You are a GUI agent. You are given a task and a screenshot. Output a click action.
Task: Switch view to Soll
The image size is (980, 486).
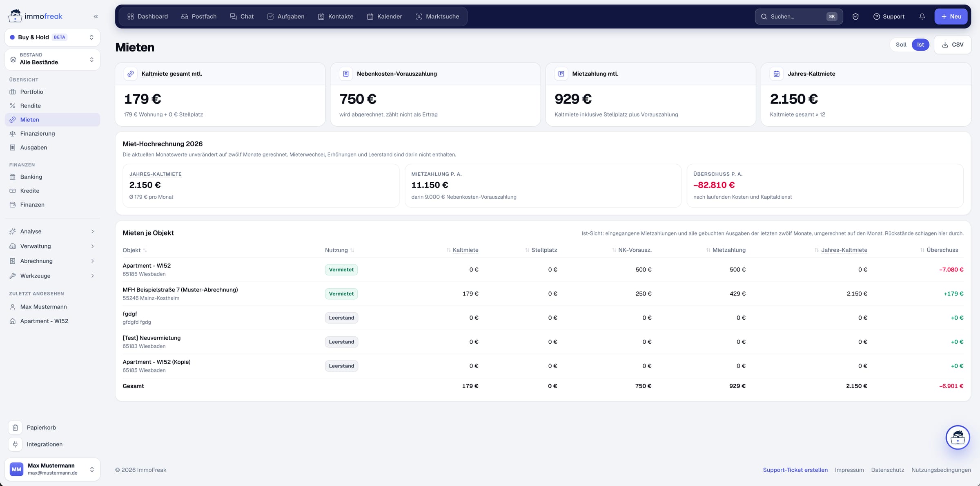point(901,45)
